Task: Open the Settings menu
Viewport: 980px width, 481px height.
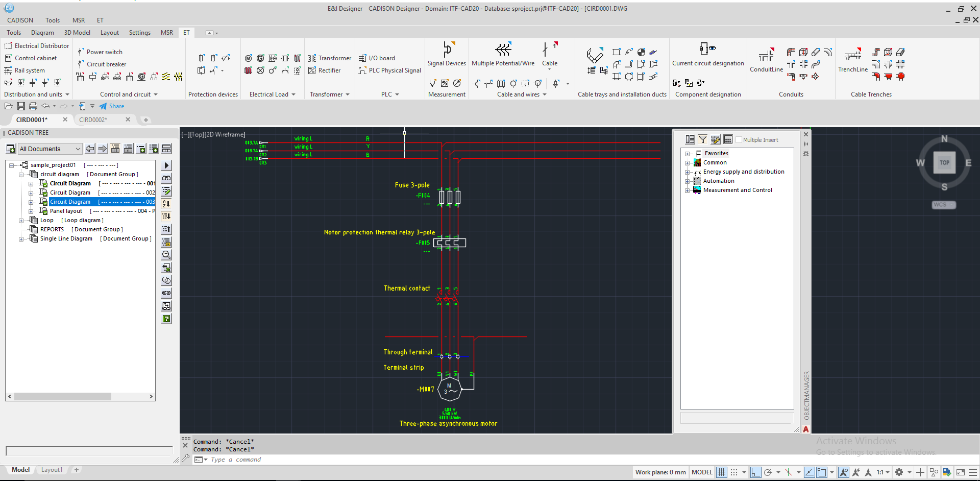Action: tap(139, 32)
